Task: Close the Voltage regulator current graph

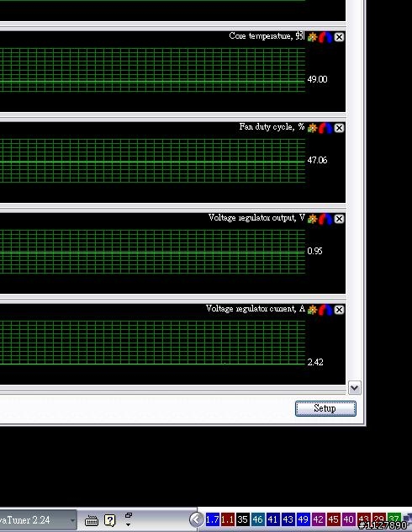Action: pos(339,310)
